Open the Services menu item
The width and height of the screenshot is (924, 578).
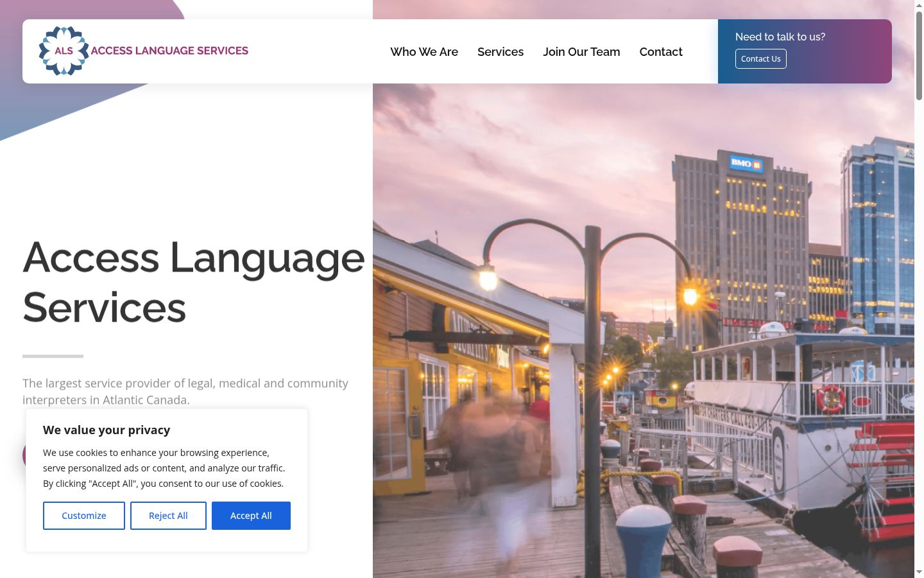[501, 52]
